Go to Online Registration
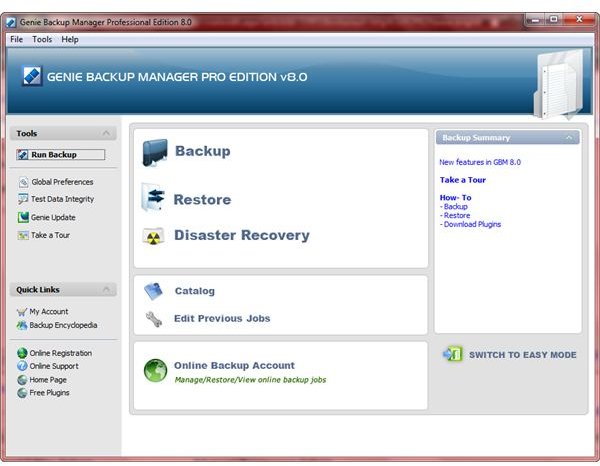The width and height of the screenshot is (600, 466). 61,353
